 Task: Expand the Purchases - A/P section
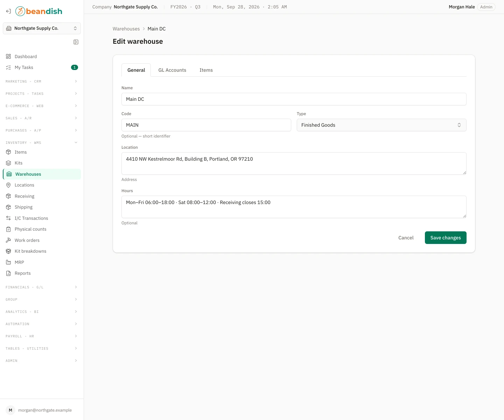[x=42, y=131]
